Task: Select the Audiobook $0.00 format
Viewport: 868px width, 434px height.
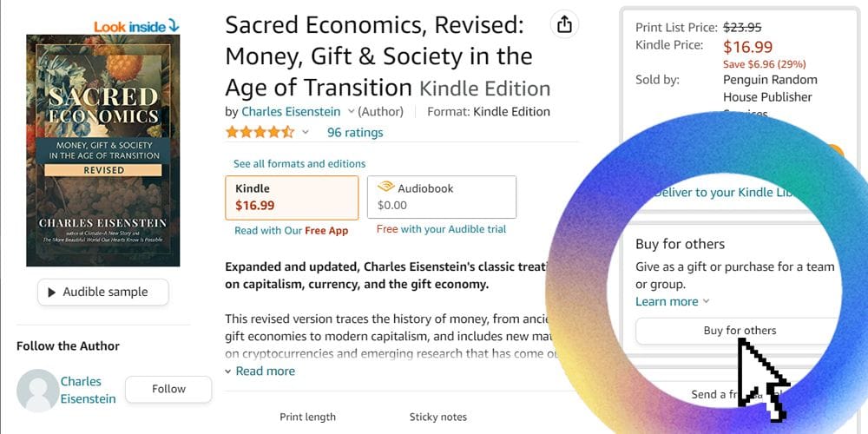Action: (442, 197)
